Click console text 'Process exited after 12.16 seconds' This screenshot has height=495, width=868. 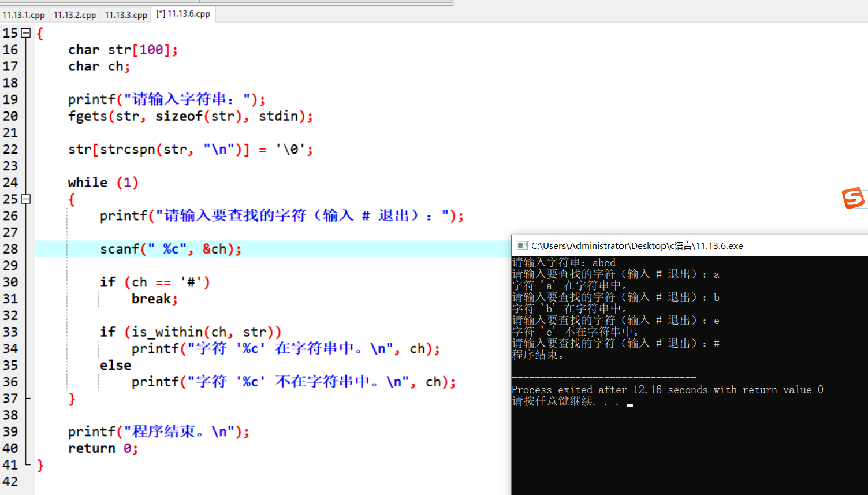[609, 390]
